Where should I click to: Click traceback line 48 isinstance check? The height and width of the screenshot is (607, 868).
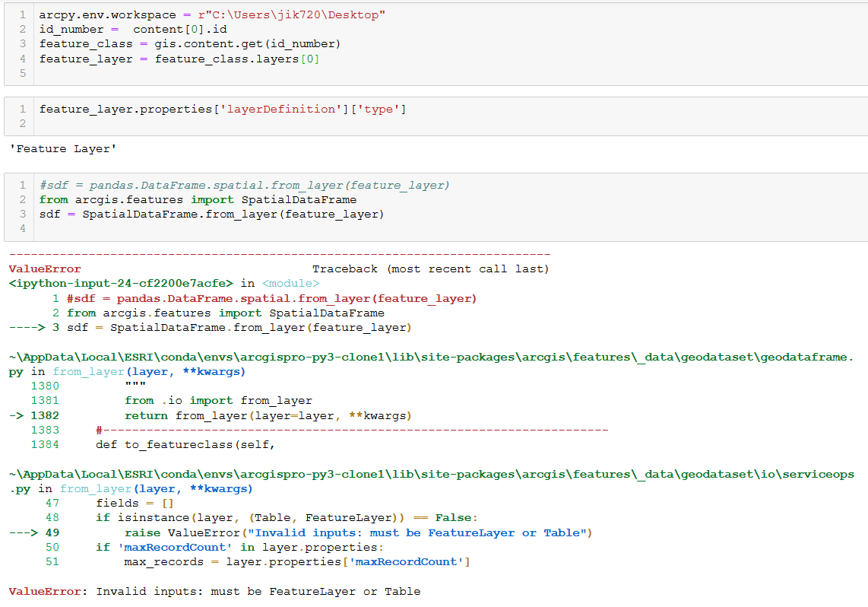287,518
